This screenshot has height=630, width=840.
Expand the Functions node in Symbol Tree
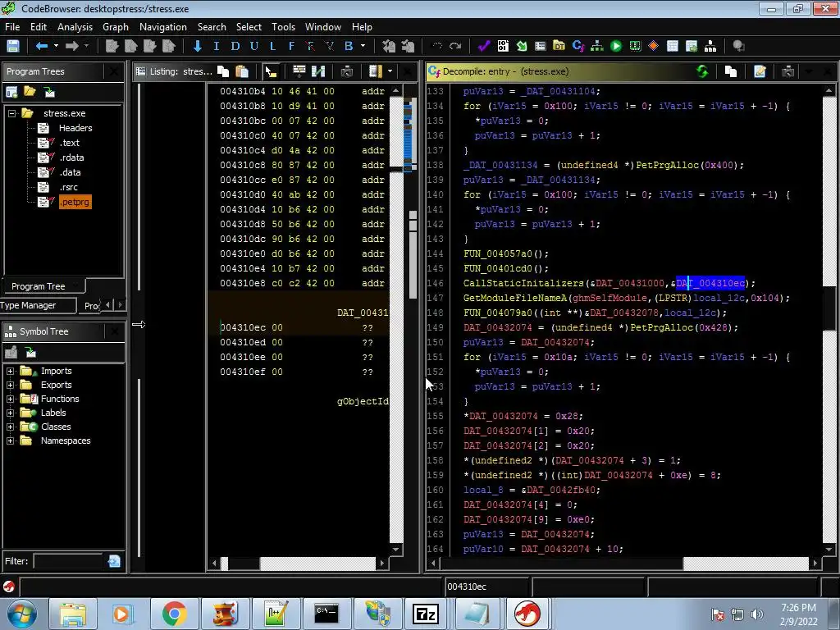coord(10,399)
